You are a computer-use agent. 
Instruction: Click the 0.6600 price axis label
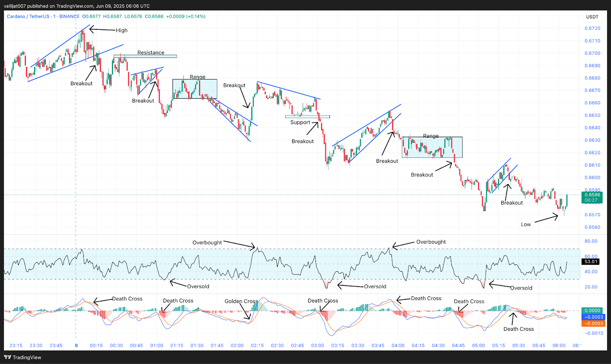[x=592, y=178]
